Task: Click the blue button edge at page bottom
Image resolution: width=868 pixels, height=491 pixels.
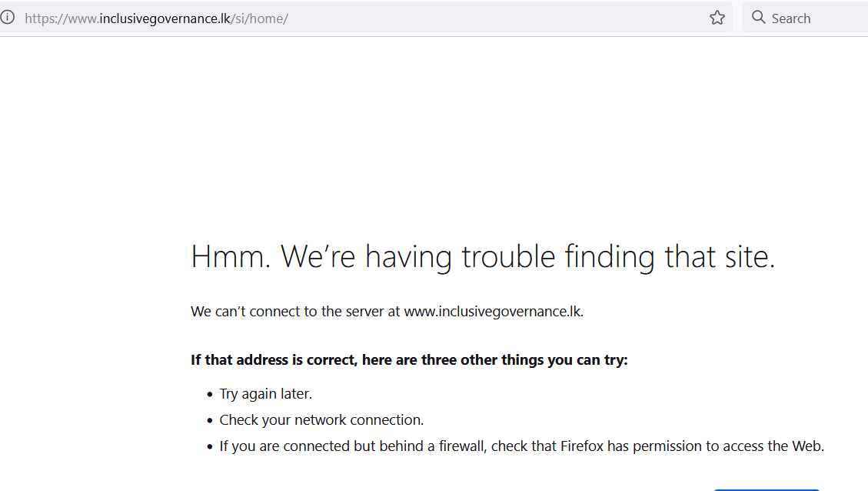Action: [x=767, y=490]
